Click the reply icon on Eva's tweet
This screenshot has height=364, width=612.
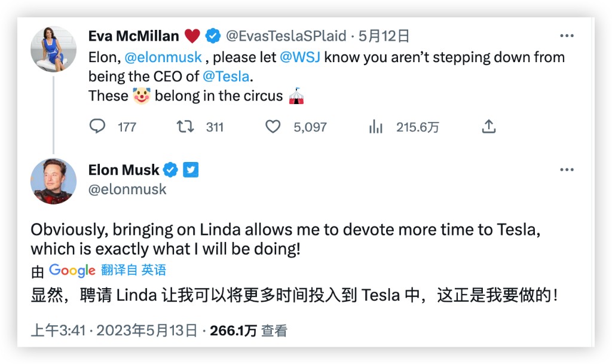point(97,127)
